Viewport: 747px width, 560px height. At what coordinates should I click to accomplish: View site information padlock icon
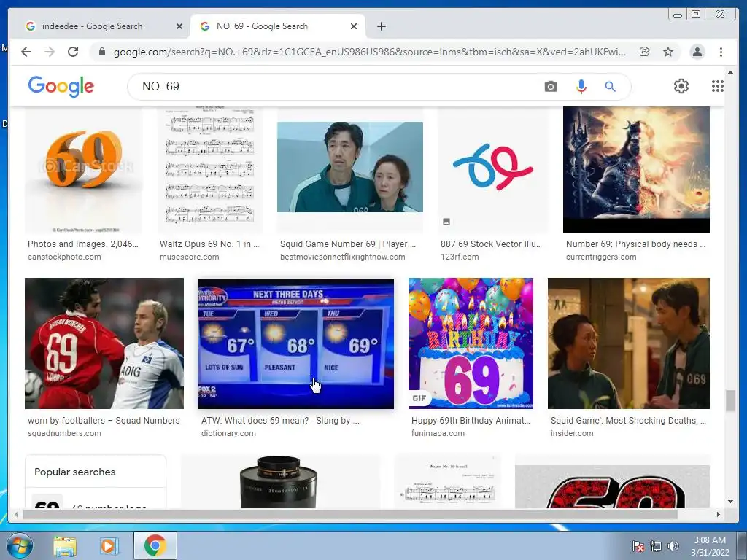101,52
